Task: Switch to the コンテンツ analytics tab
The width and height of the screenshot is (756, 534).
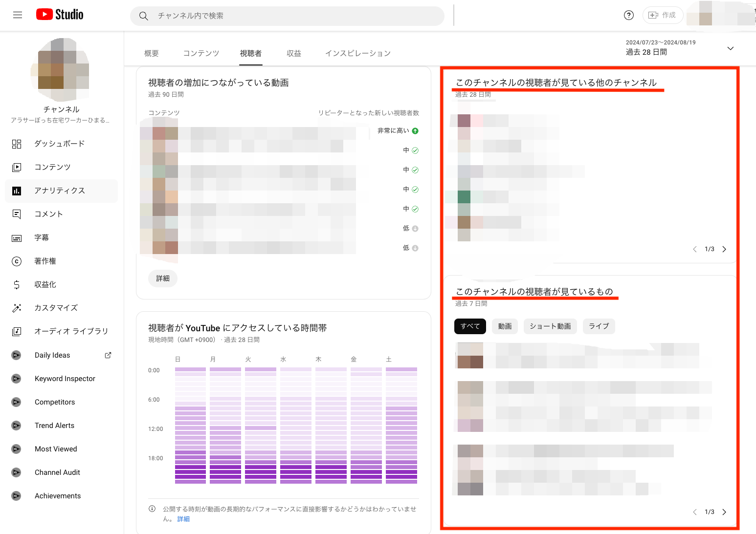Action: (x=201, y=53)
